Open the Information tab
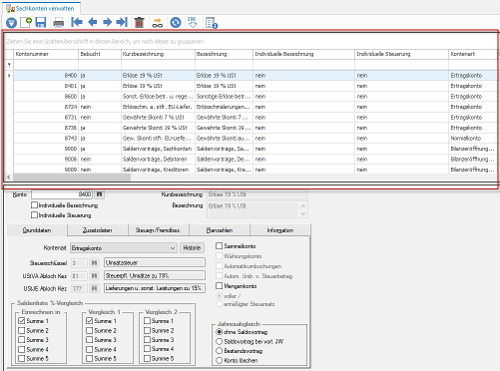 click(280, 230)
